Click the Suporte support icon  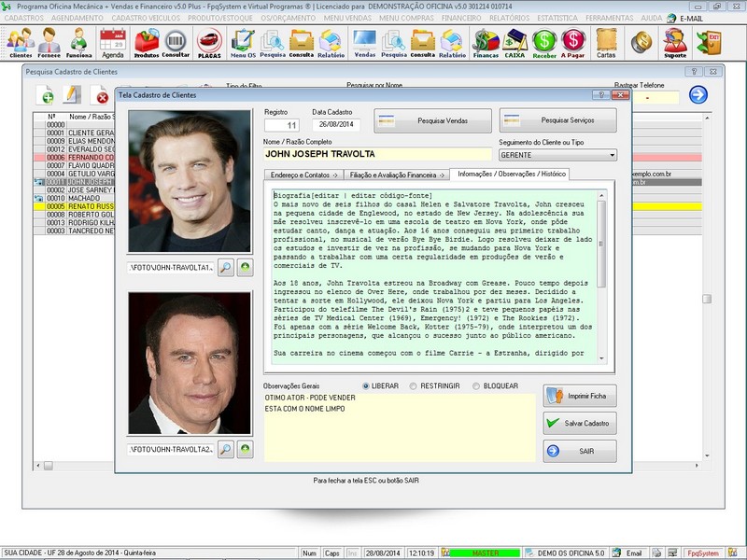click(674, 43)
